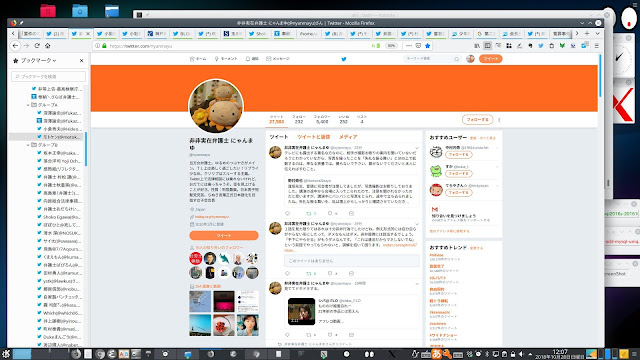Click Follow for frog avatar suggested user
Viewport: 640px width, 360px height.
point(459,173)
